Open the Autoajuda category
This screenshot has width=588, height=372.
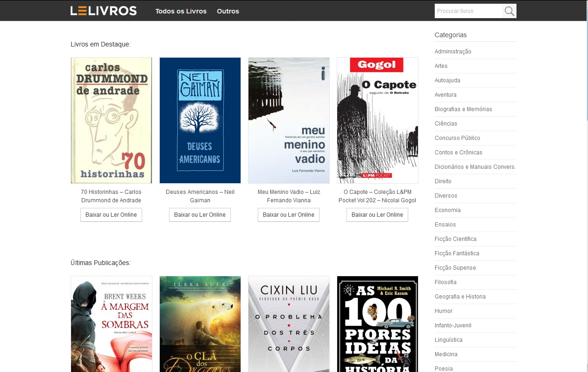(448, 80)
